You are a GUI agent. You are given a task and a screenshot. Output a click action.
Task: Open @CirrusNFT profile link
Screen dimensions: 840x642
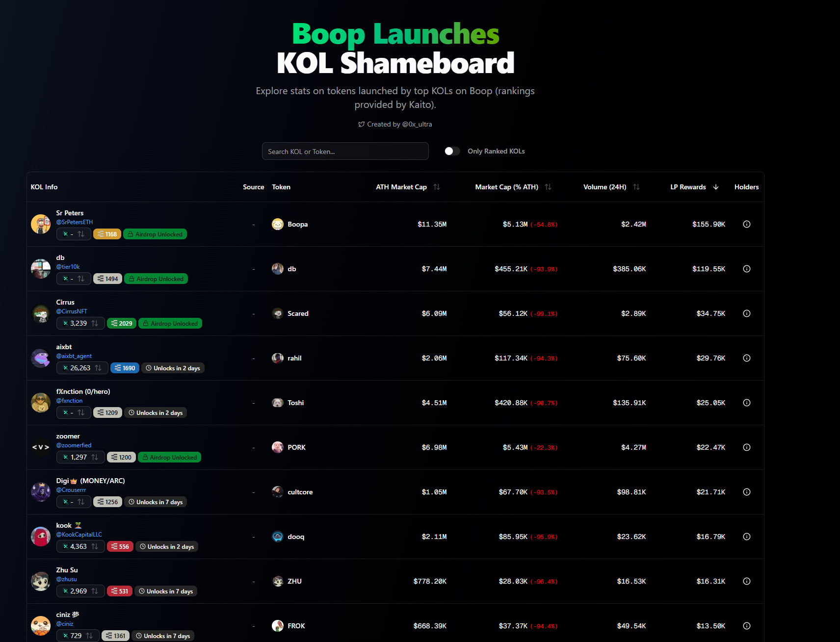coord(72,311)
